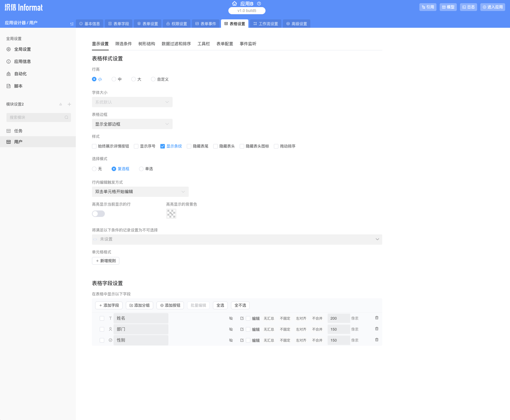This screenshot has height=420, width=510.
Task: Check 隐藏表尾 option
Action: (x=189, y=146)
